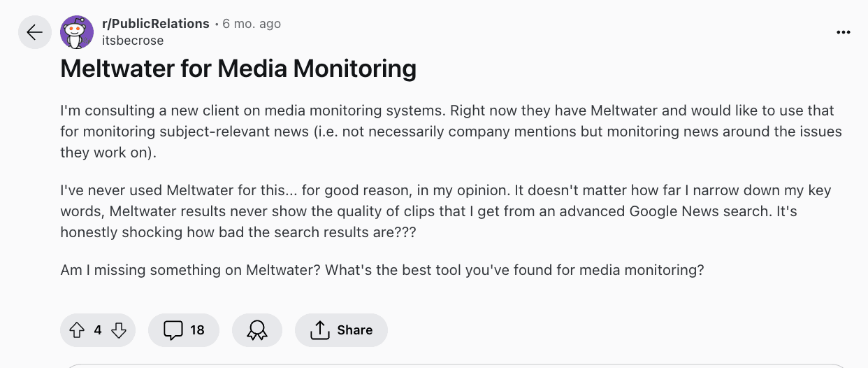Upvote the Meltwater post
This screenshot has height=368, width=868.
[x=77, y=330]
